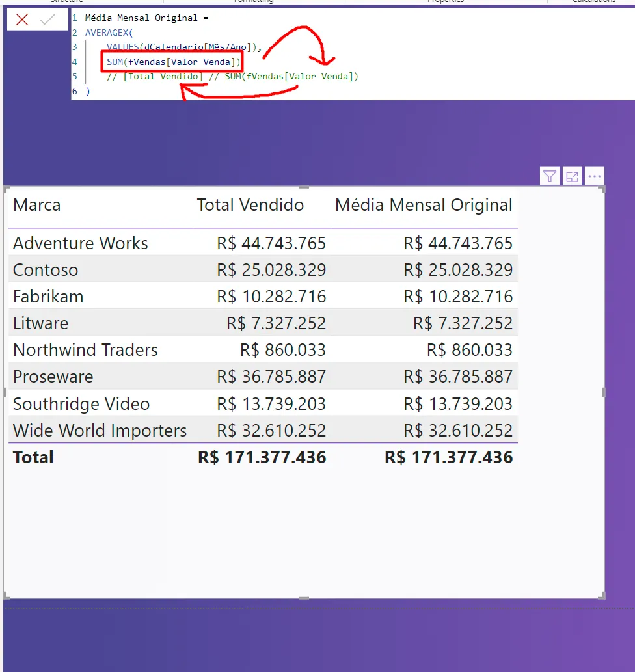Place cursor in the SUM(fVendas[Valor Venda]) line
Viewport: 635px width, 672px height.
click(173, 62)
